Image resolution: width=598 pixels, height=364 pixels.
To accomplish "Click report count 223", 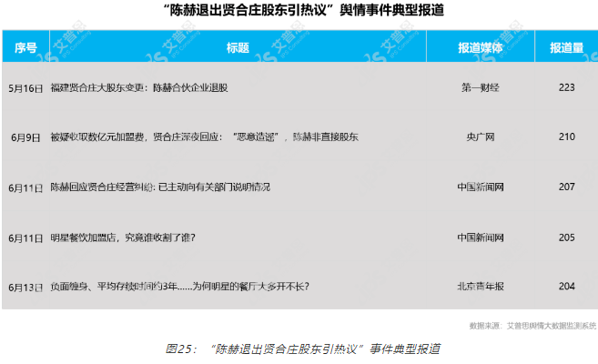I will pyautogui.click(x=566, y=87).
